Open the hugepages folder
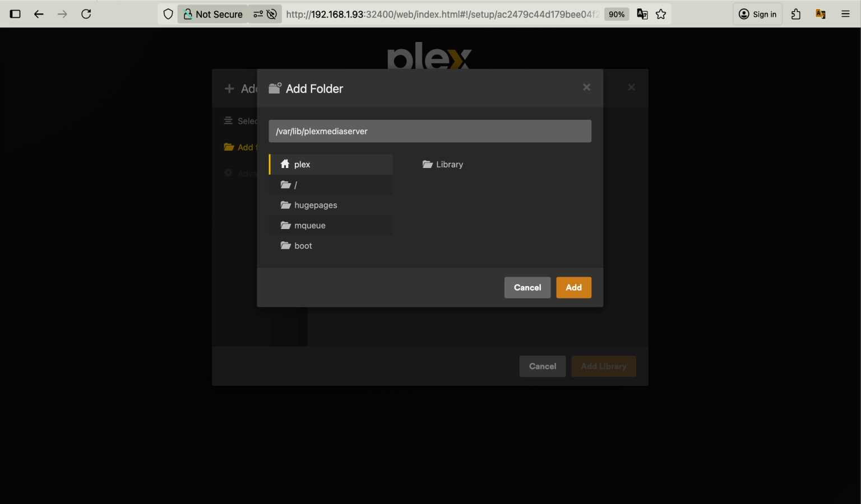This screenshot has width=861, height=504. [315, 205]
